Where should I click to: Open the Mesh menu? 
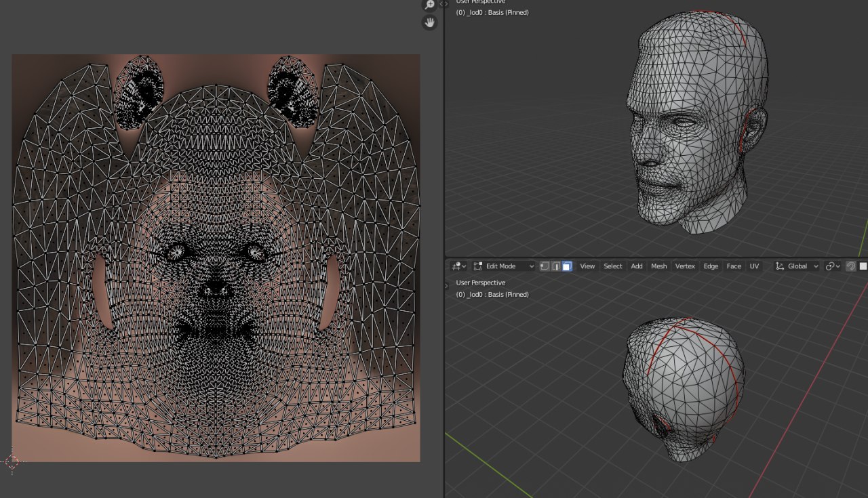659,266
